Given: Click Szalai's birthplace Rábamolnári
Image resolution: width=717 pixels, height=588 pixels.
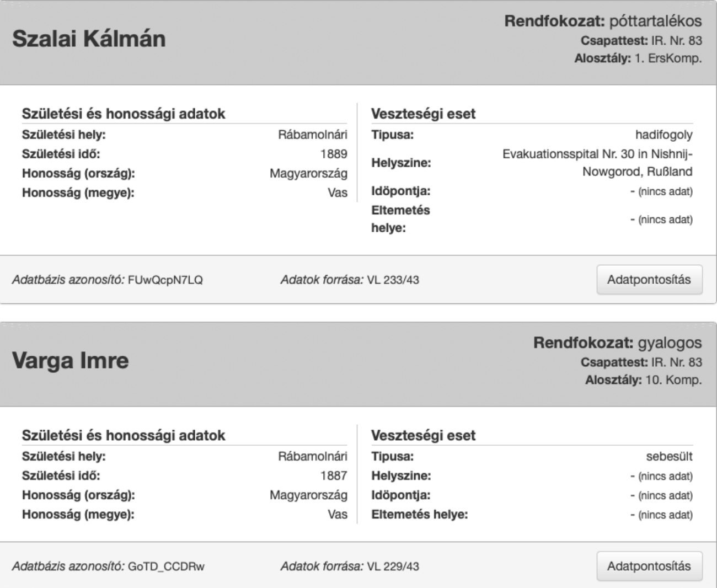Looking at the screenshot, I should (313, 135).
